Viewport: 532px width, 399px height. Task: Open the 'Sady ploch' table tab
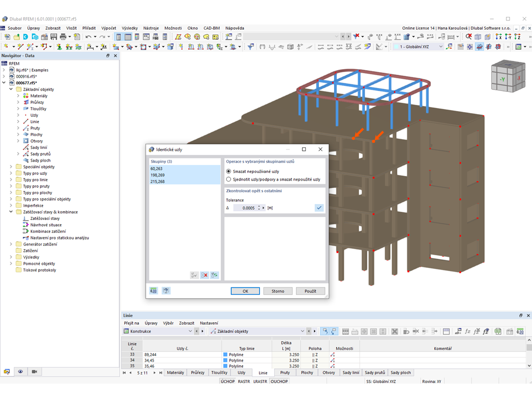coord(401,372)
